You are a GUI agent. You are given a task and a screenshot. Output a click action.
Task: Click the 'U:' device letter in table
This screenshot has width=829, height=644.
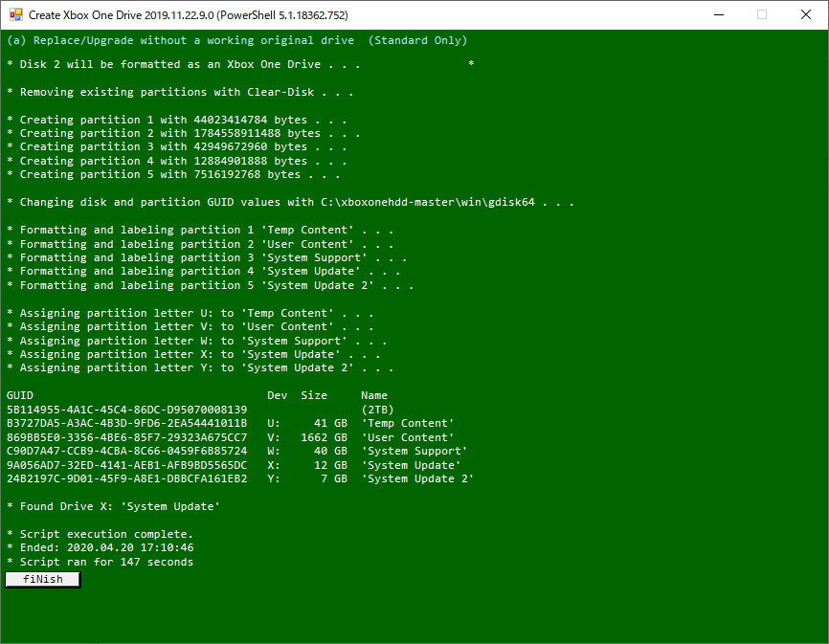click(x=274, y=424)
